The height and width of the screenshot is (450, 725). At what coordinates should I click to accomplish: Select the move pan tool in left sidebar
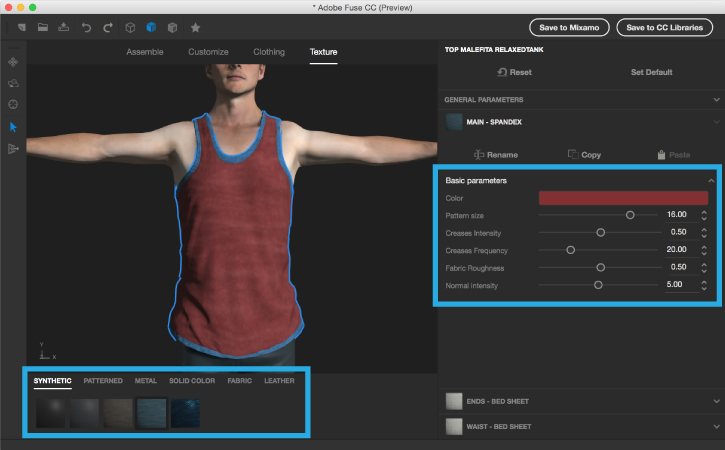click(13, 62)
